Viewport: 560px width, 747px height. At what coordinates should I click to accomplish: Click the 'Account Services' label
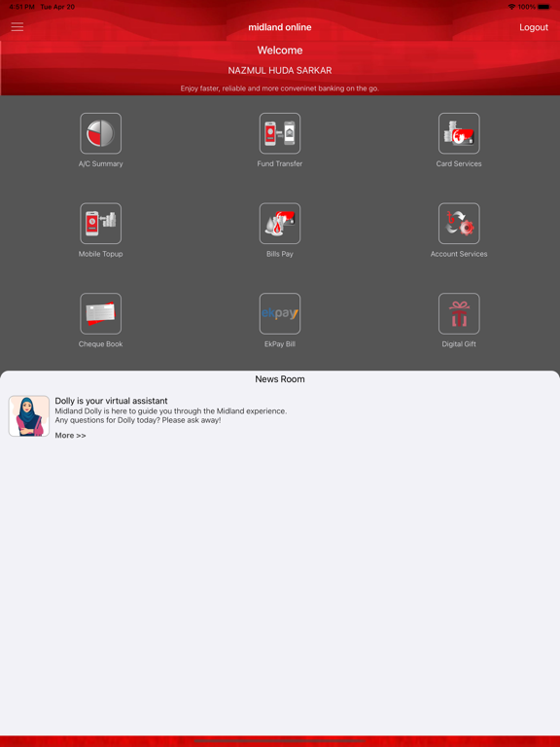click(459, 254)
